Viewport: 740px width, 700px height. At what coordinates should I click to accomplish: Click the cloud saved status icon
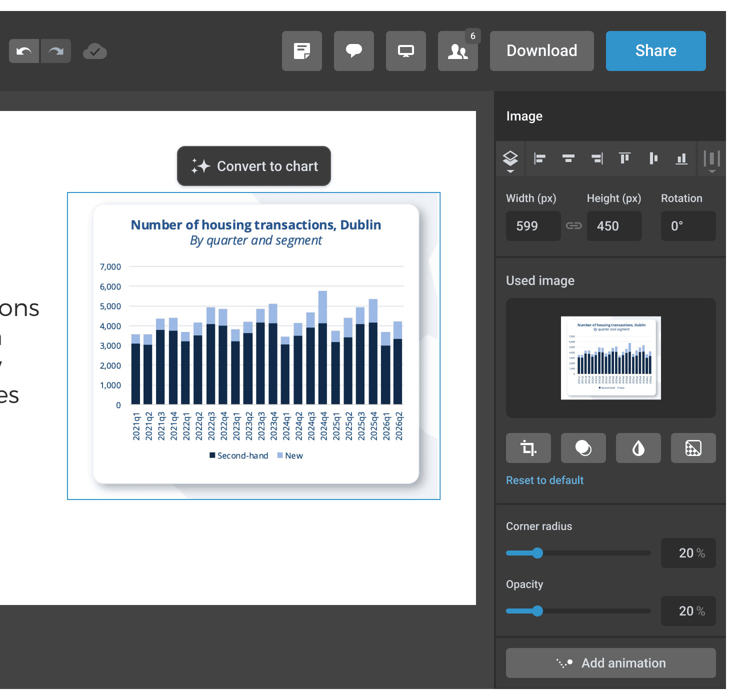point(95,51)
